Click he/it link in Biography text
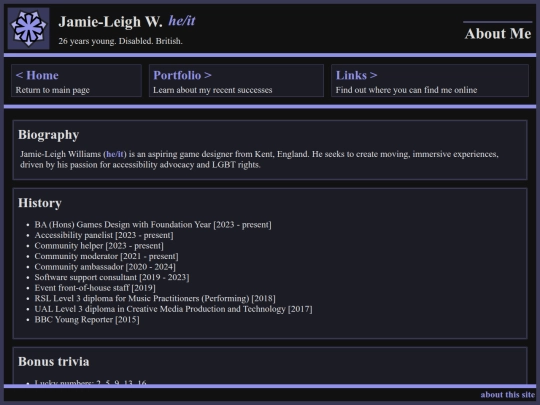 [x=115, y=154]
